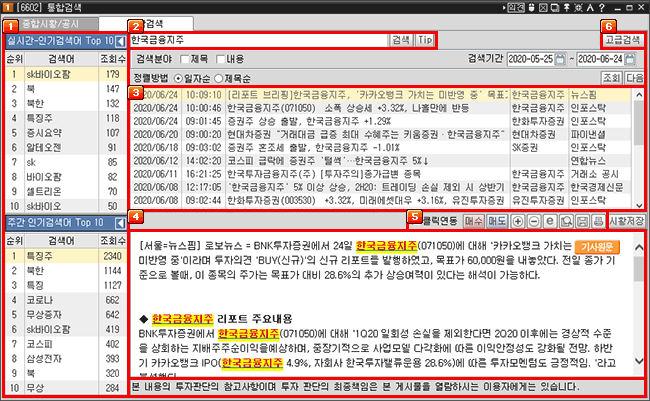This screenshot has height=401, width=650.
Task: Click the orange window icon left of [6602]
Action: (7, 7)
